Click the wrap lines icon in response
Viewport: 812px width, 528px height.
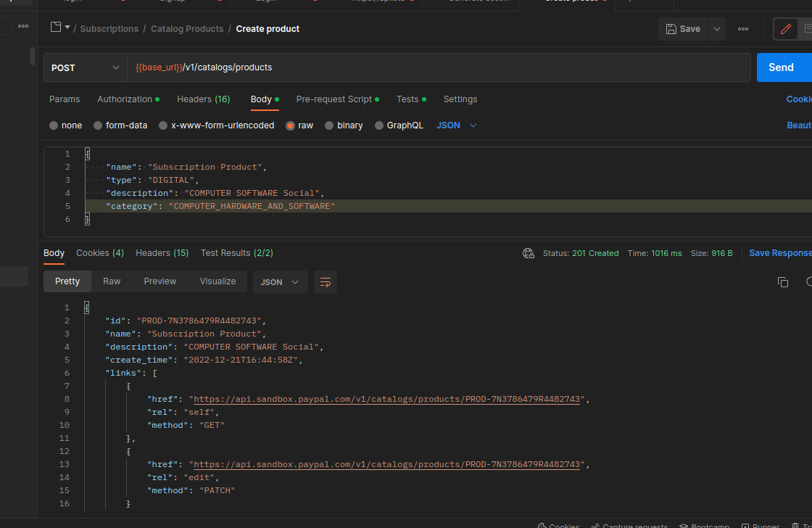326,282
